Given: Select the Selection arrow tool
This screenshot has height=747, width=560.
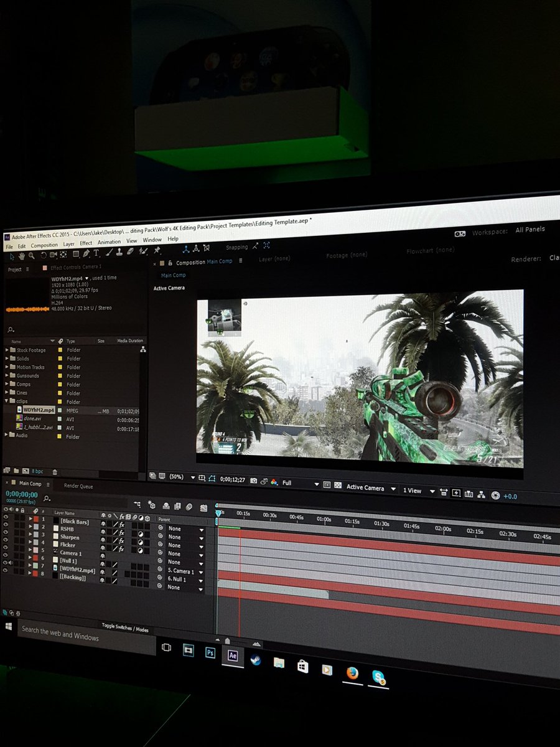Looking at the screenshot, I should 12,256.
